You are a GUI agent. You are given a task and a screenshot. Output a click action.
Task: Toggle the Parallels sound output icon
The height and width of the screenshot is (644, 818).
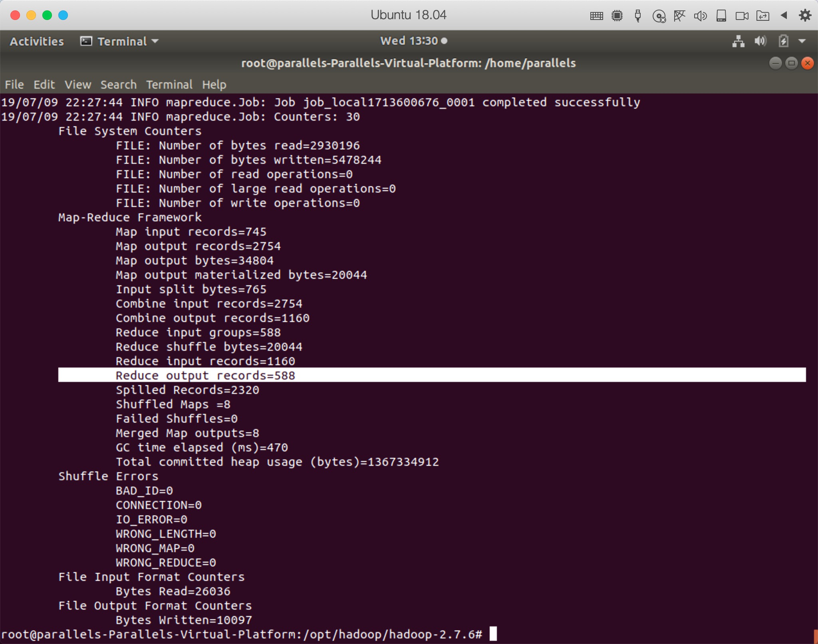701,15
